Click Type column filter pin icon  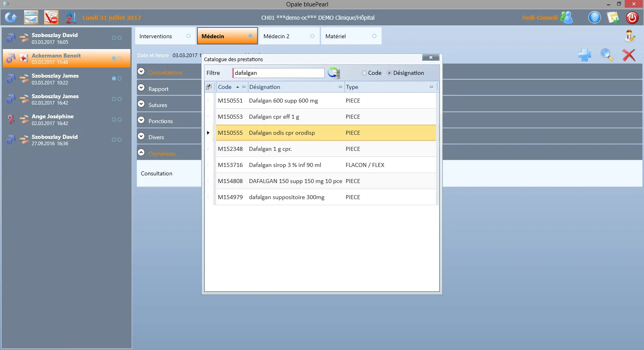pyautogui.click(x=431, y=87)
